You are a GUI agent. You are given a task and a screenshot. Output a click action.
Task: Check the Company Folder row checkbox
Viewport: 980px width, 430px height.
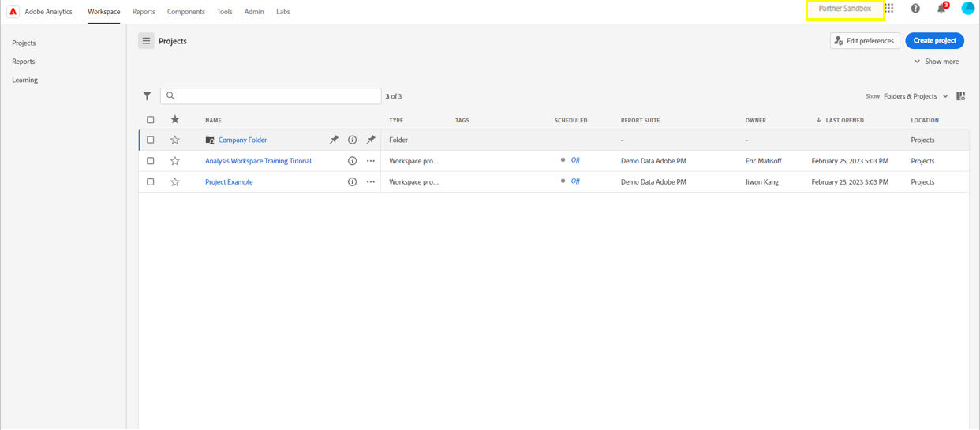point(151,140)
